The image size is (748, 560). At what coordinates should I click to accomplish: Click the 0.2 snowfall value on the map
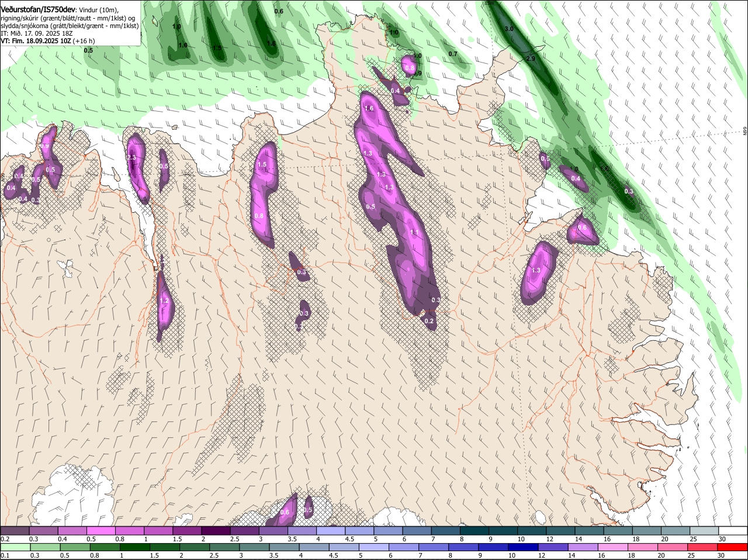click(429, 321)
